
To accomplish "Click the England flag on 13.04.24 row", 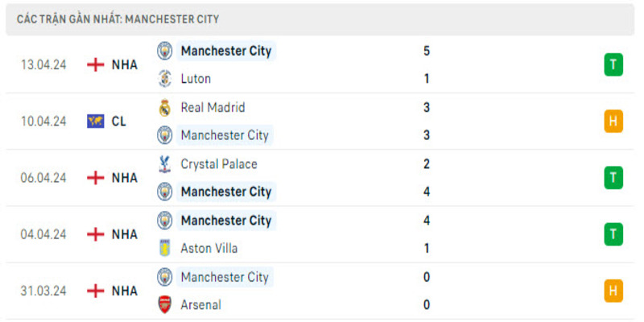I will pos(96,65).
